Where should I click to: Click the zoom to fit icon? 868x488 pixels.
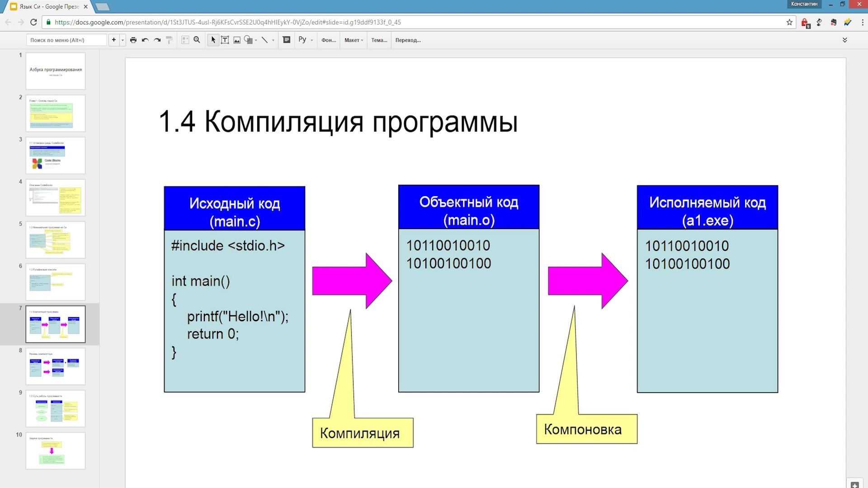(185, 40)
